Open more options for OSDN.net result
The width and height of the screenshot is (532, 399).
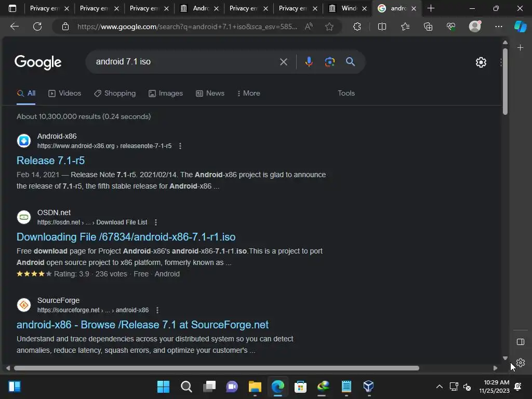point(156,222)
